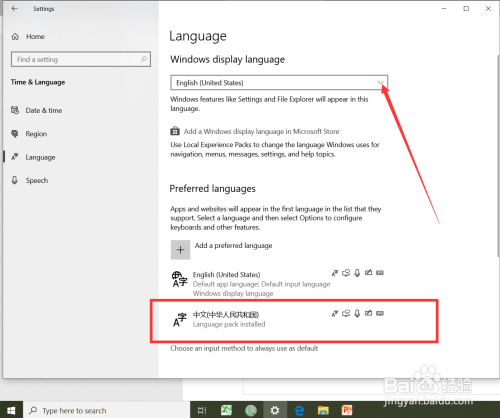Viewport: 500px width, 418px height.
Task: Close the Settings window
Action: click(x=488, y=9)
